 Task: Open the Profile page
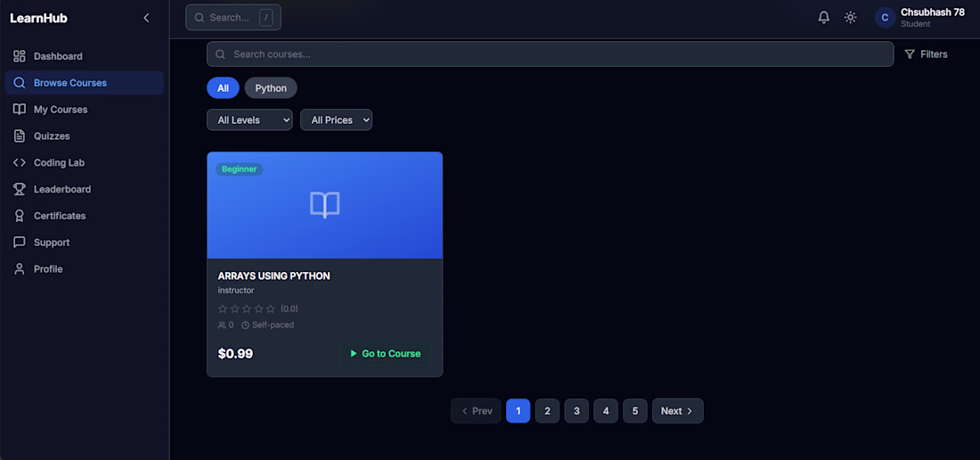point(85,268)
